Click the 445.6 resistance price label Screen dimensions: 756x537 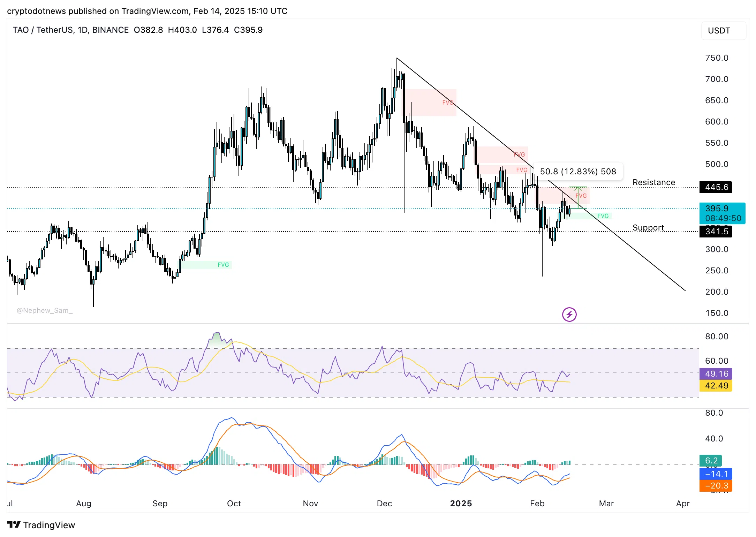[x=716, y=187]
